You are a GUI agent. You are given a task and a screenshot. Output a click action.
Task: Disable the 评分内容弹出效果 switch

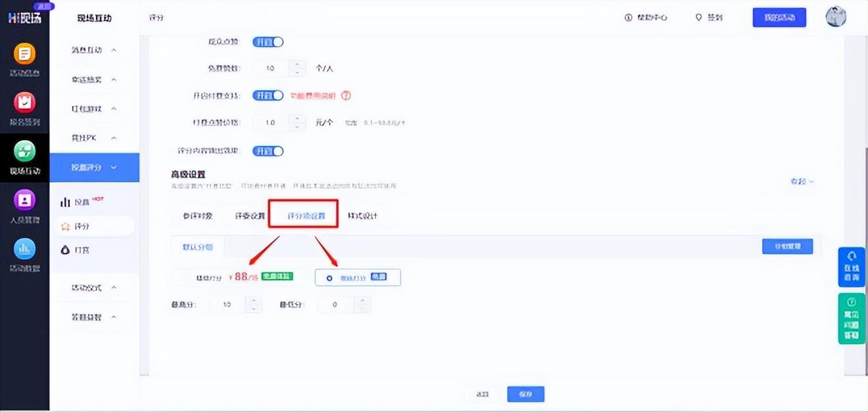(x=268, y=151)
